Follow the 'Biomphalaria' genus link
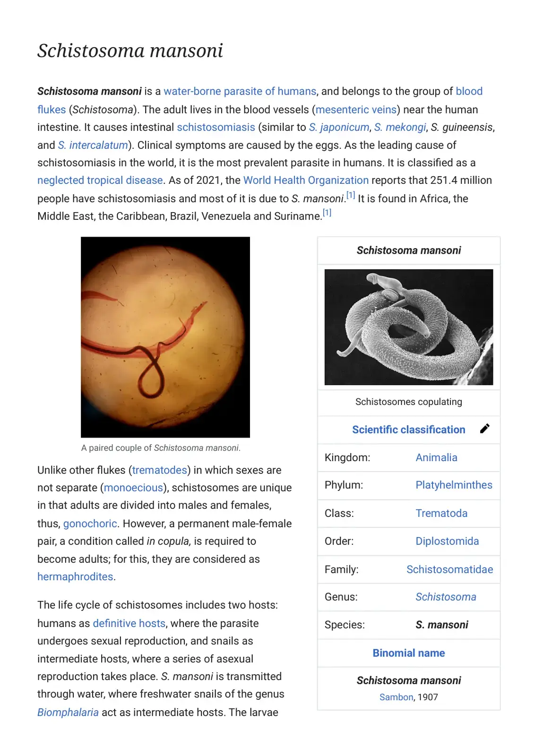The width and height of the screenshot is (535, 756). [x=68, y=712]
